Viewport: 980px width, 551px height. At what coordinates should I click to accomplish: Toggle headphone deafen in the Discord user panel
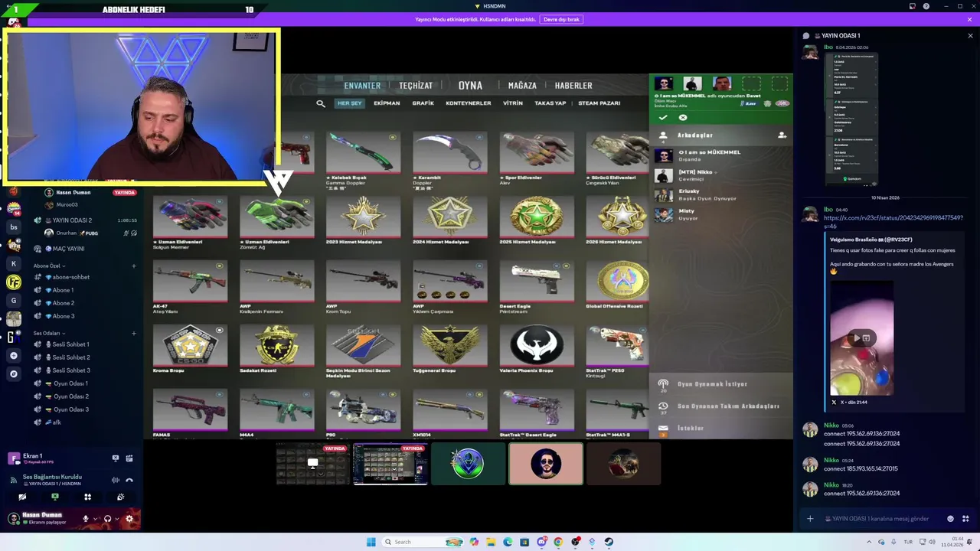107,518
